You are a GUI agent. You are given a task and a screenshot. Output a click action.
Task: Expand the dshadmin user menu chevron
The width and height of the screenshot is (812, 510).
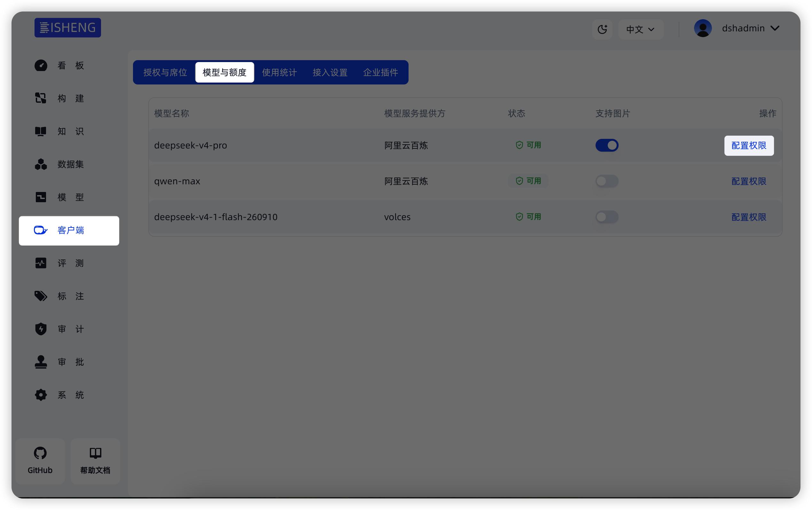(x=775, y=28)
